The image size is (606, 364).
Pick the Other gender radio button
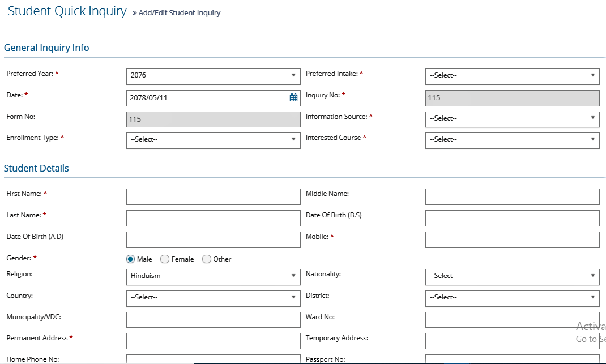click(206, 259)
